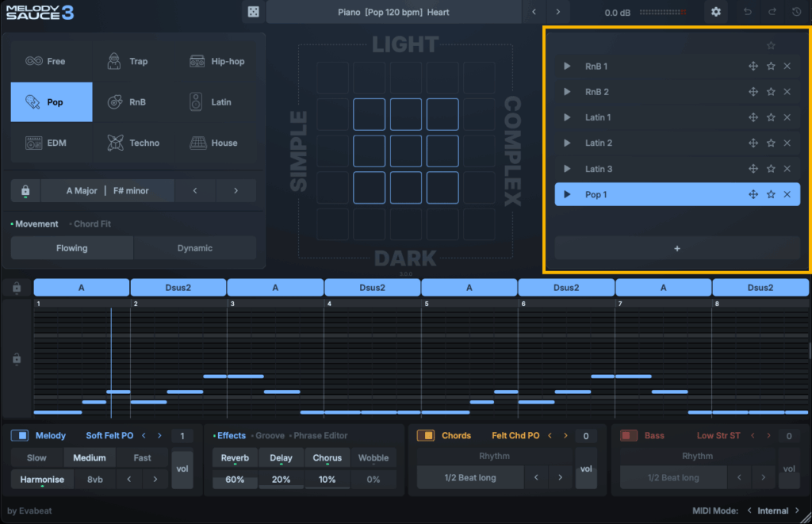This screenshot has height=524, width=812.
Task: Open the history clock icon
Action: (x=796, y=12)
